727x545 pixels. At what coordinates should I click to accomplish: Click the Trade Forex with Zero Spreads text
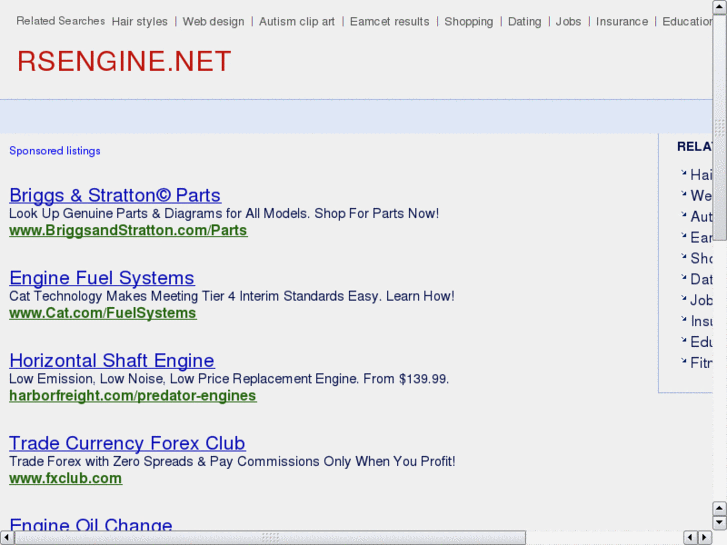232,461
